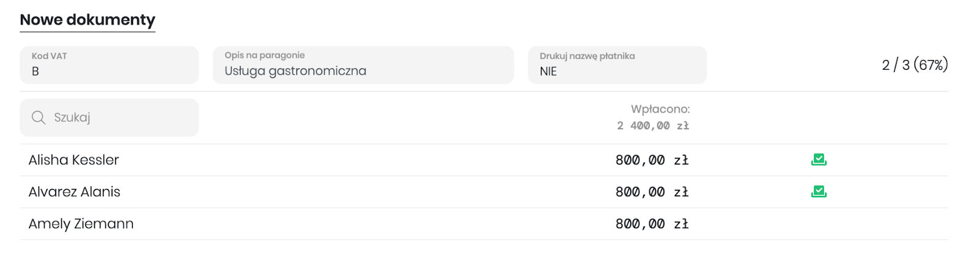Click the text Usługa gastronomiczna
This screenshot has width=980, height=274.
[295, 71]
